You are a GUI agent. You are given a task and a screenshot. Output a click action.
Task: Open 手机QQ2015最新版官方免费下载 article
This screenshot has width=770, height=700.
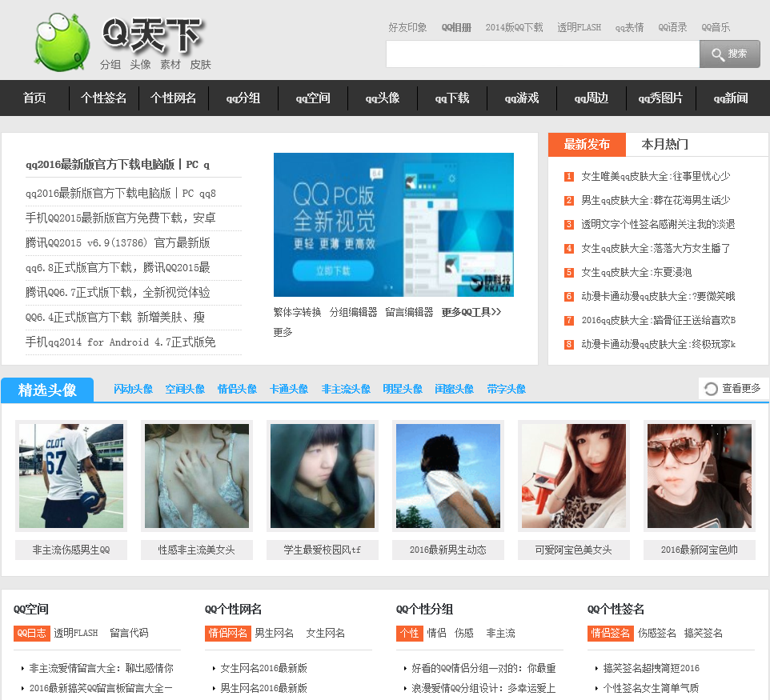pos(121,218)
